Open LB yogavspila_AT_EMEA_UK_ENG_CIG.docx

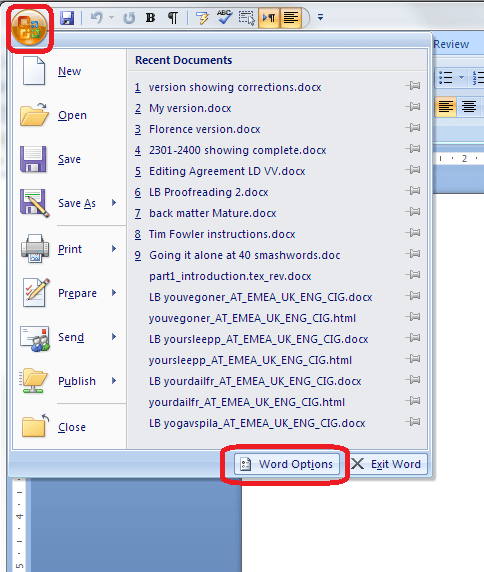pos(257,424)
